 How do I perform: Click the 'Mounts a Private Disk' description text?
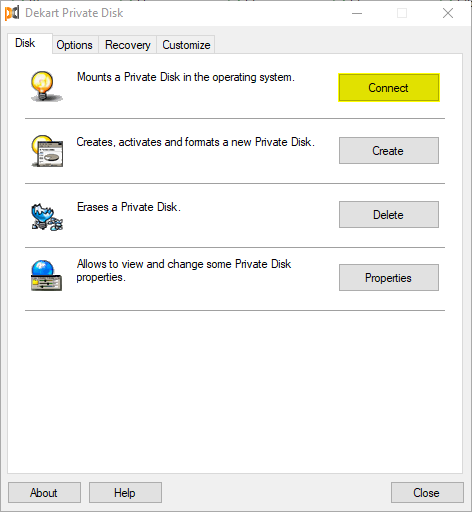186,77
